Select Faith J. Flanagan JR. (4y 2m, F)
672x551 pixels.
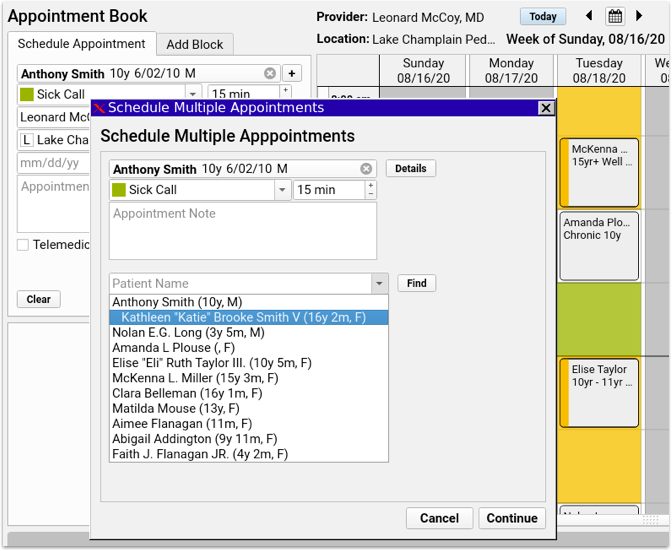[249, 454]
